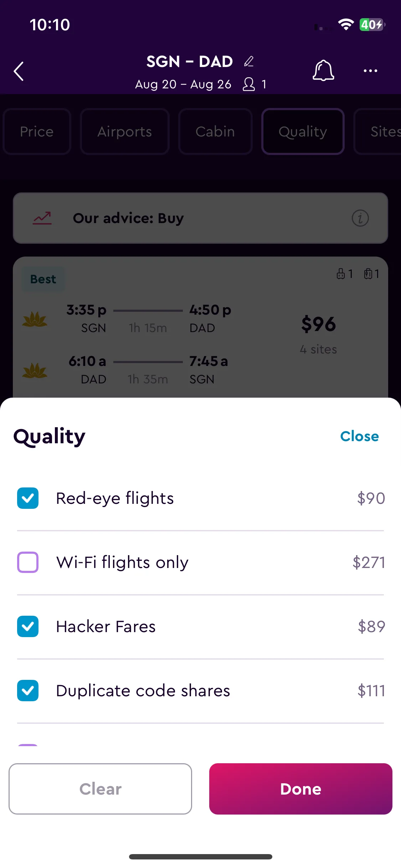Tap the Done button

click(301, 789)
